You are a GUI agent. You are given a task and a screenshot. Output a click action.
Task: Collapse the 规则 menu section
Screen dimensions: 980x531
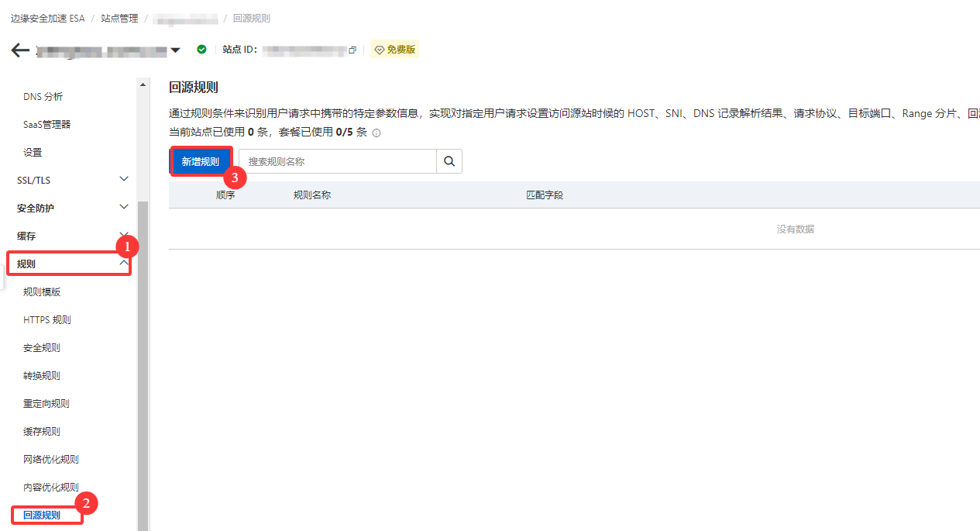(70, 264)
